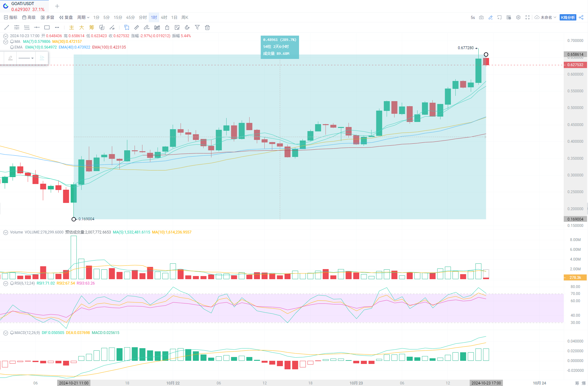This screenshot has width=588, height=386.
Task: Change line color in floating toolbar
Action: [x=10, y=58]
